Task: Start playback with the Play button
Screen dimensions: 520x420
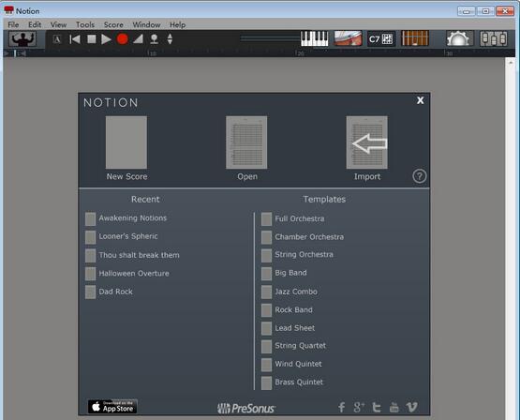Action: tap(106, 39)
